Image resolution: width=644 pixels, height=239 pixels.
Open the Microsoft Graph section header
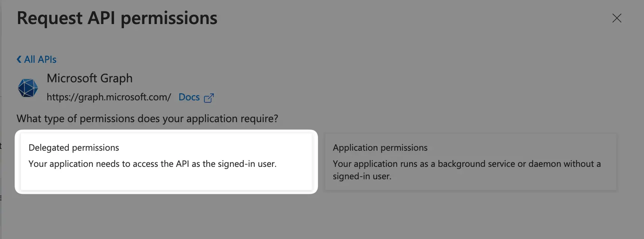pos(89,78)
